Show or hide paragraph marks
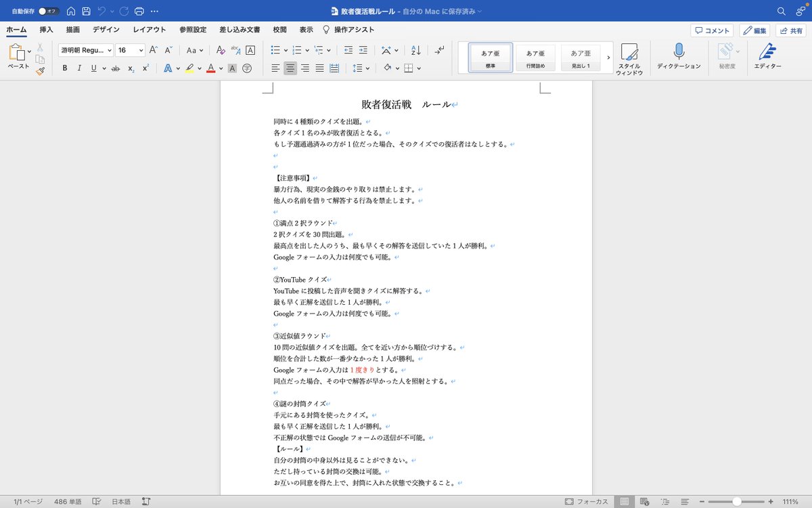This screenshot has height=508, width=812. pyautogui.click(x=440, y=50)
